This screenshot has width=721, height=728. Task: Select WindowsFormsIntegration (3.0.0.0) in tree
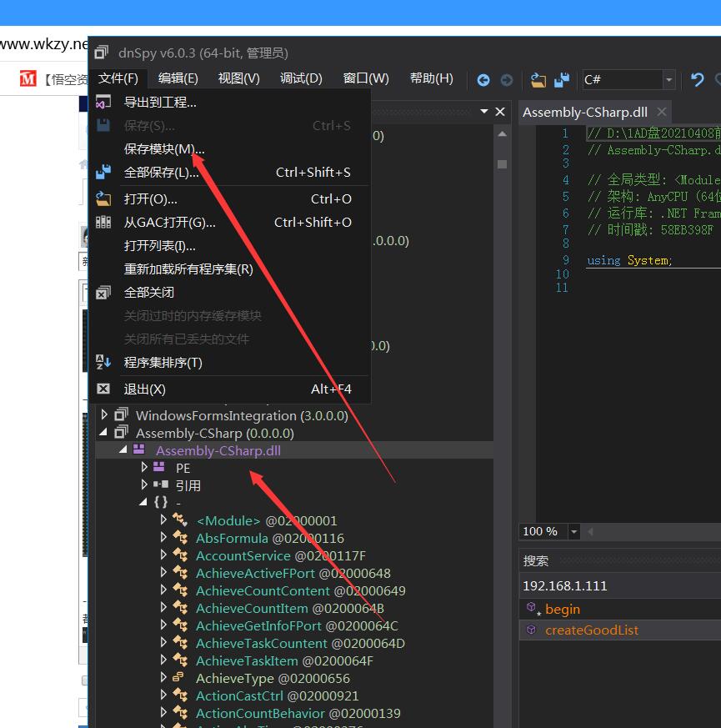tap(242, 415)
